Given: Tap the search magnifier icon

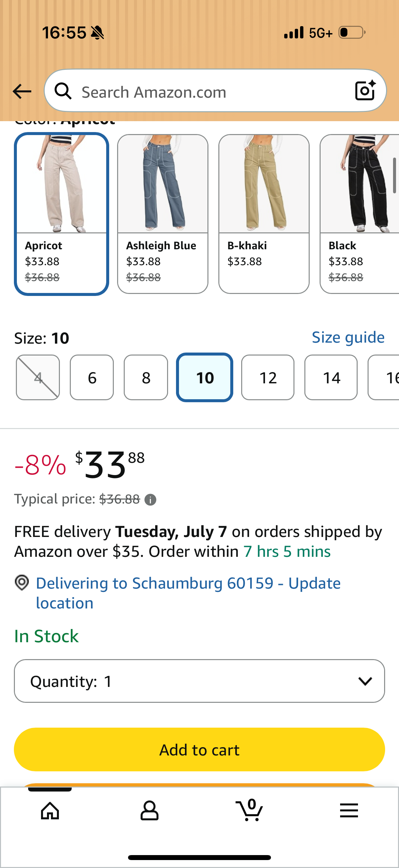Looking at the screenshot, I should pyautogui.click(x=63, y=91).
